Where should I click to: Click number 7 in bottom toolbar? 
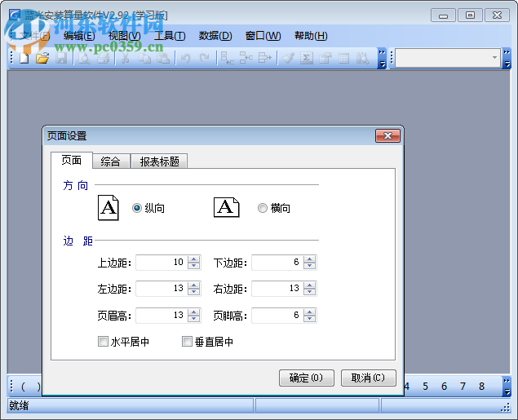click(x=463, y=386)
